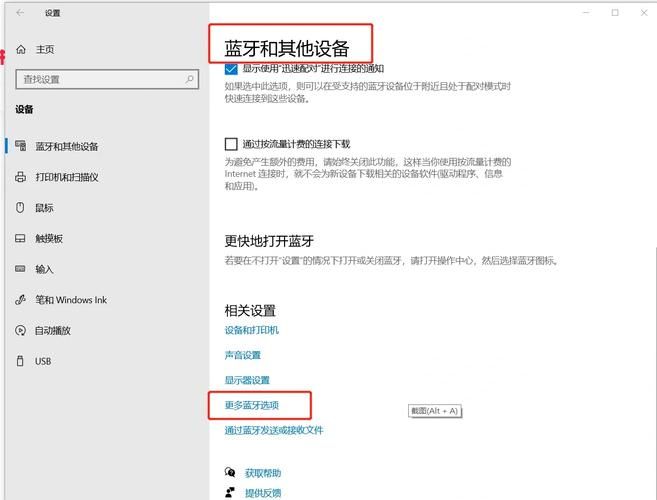Click the 获取帮助 help icon
This screenshot has width=657, height=500.
tap(230, 473)
